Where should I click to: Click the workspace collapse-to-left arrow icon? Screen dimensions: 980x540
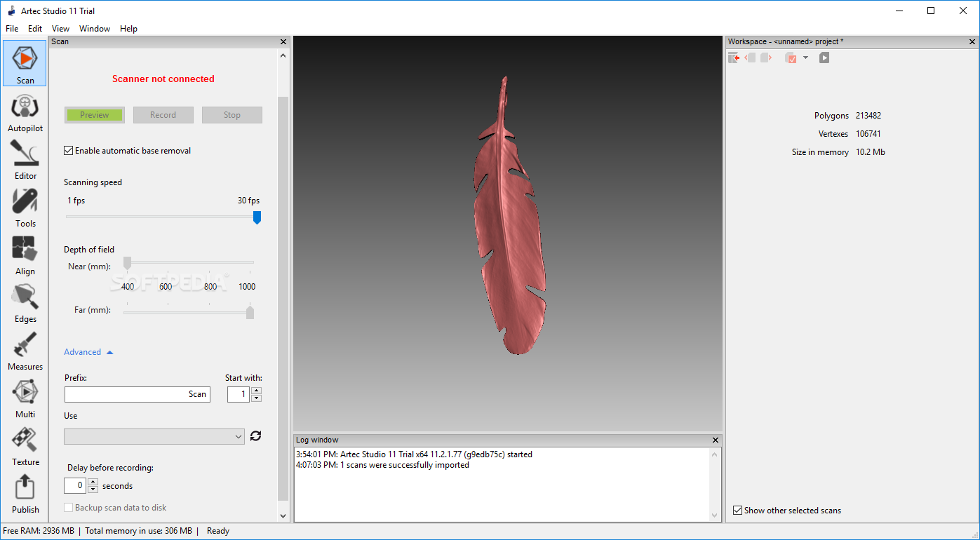point(734,58)
